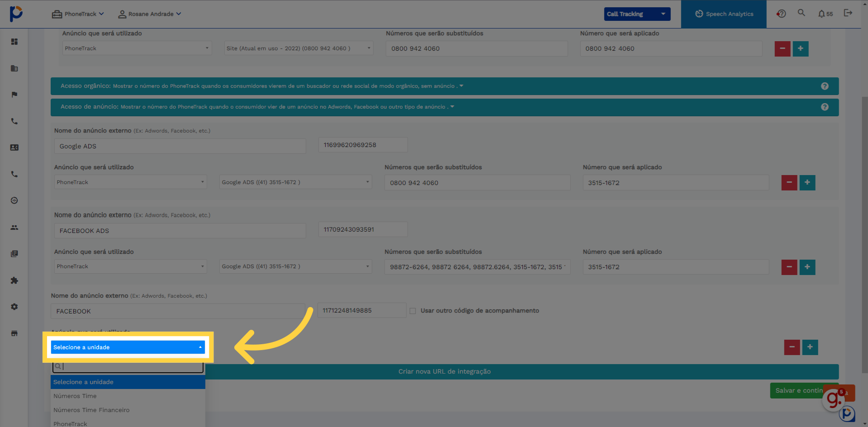Open the settings gear icon in sidebar
This screenshot has width=868, height=427.
pos(14,307)
